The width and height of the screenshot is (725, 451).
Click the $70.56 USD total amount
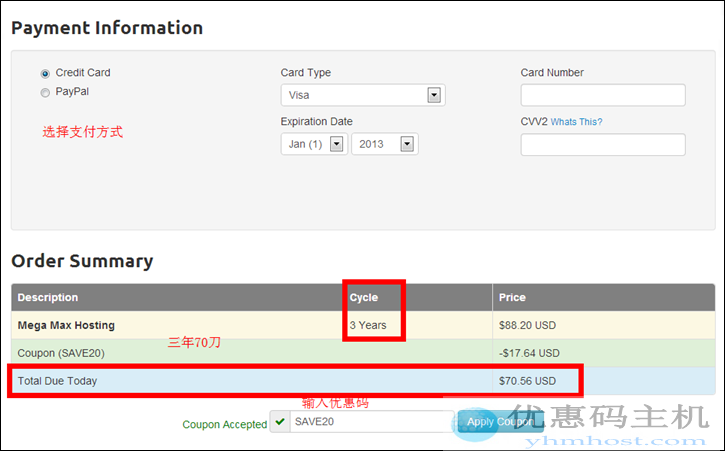(x=527, y=381)
